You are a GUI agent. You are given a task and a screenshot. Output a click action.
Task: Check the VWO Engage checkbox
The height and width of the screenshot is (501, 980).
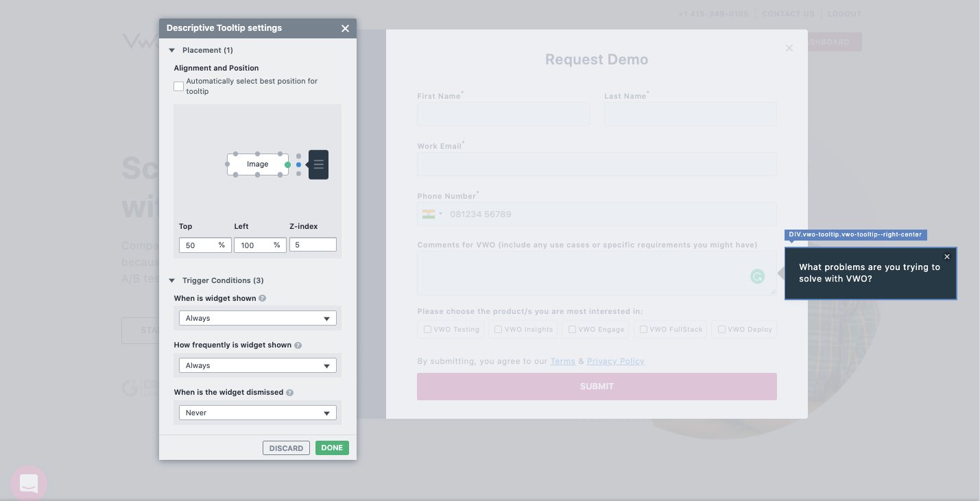573,329
